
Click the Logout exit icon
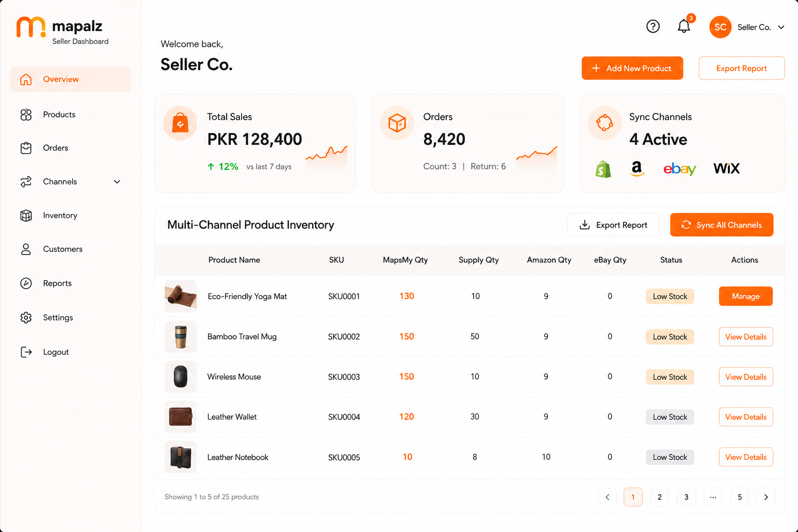[x=26, y=352]
